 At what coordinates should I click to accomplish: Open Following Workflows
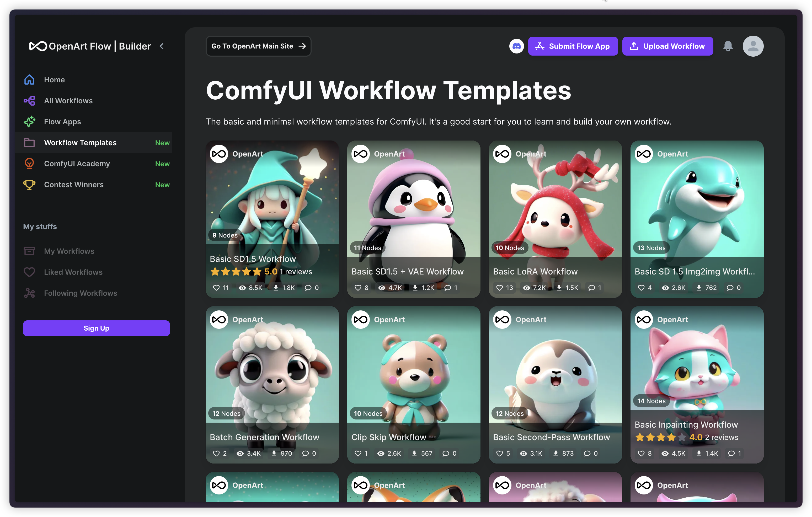[x=93, y=293]
